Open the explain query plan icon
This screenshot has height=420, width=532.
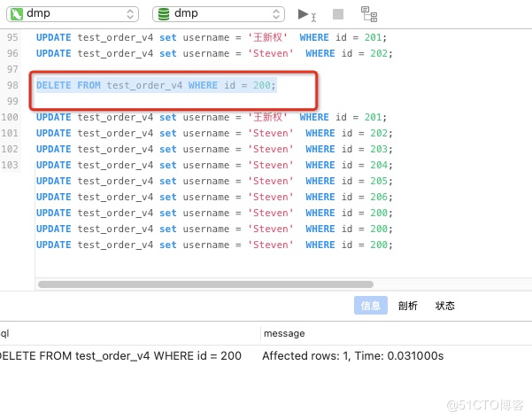coord(369,14)
